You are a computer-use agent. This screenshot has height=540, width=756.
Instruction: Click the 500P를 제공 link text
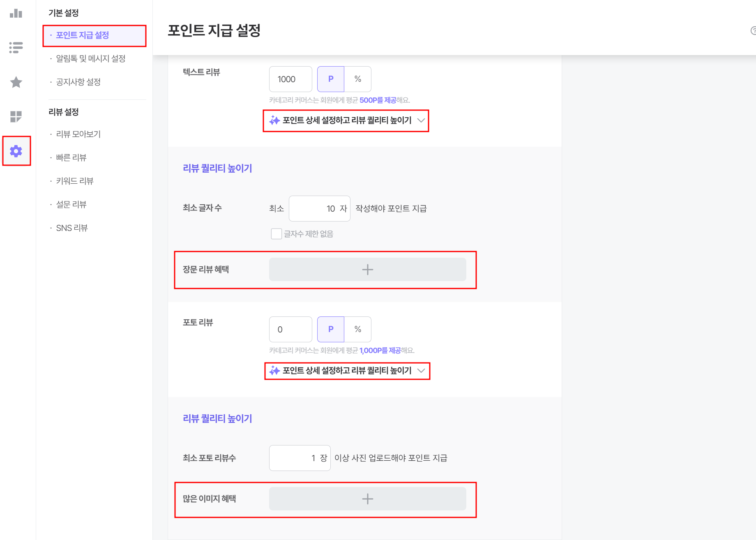(x=378, y=100)
